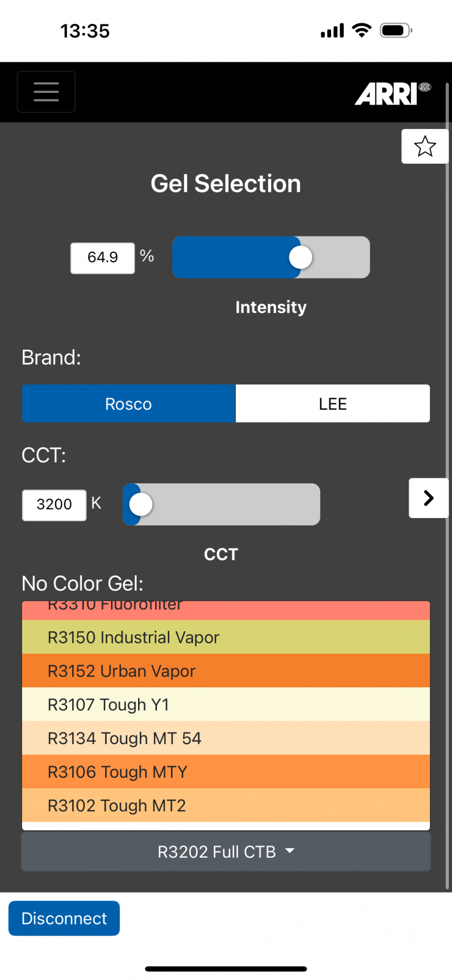The width and height of the screenshot is (452, 980).
Task: Select the Rosco brand option
Action: click(x=128, y=404)
